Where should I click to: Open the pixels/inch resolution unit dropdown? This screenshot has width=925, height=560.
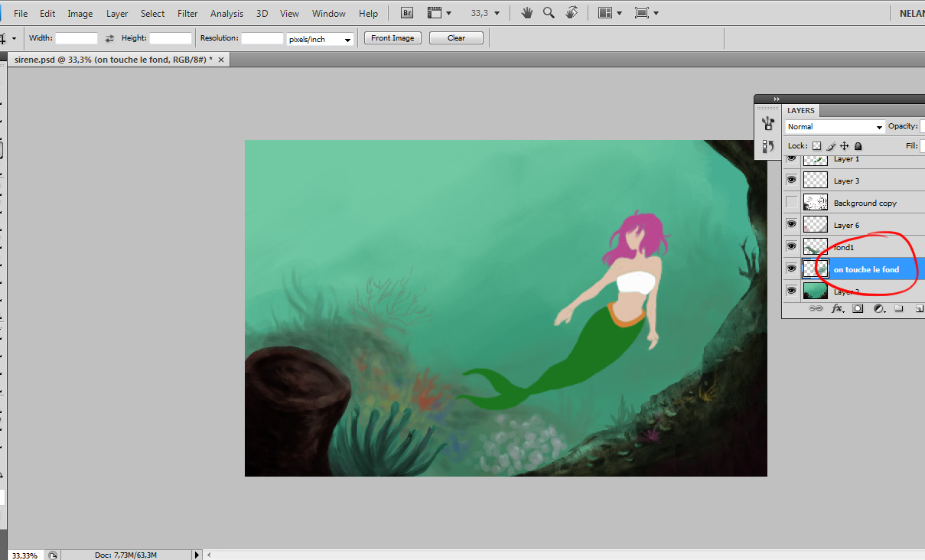pyautogui.click(x=320, y=39)
